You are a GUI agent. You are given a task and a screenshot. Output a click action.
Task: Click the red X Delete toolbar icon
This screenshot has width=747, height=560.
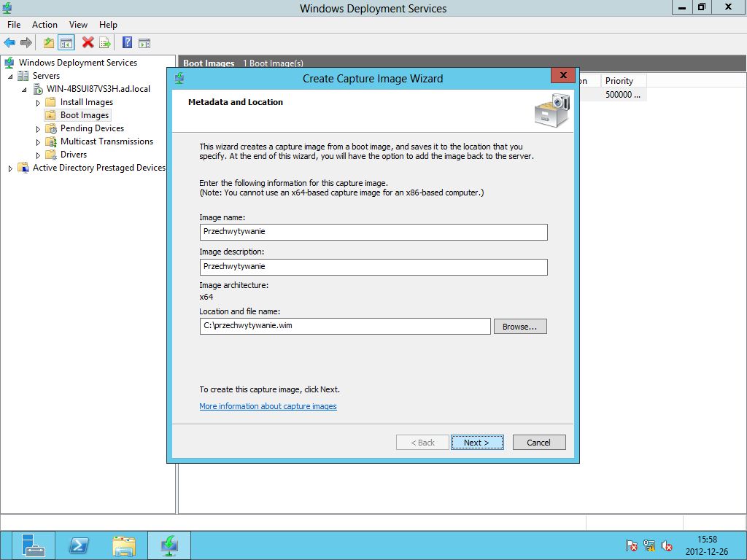(x=88, y=42)
